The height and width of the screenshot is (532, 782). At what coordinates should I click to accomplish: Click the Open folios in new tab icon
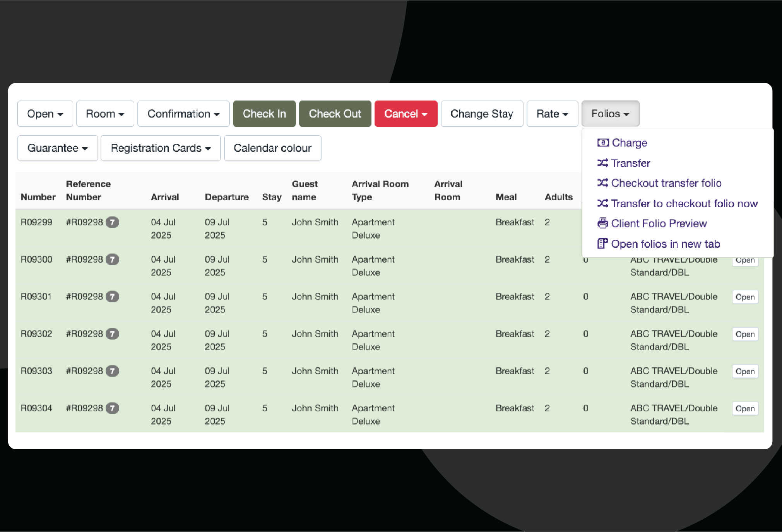[x=602, y=244]
